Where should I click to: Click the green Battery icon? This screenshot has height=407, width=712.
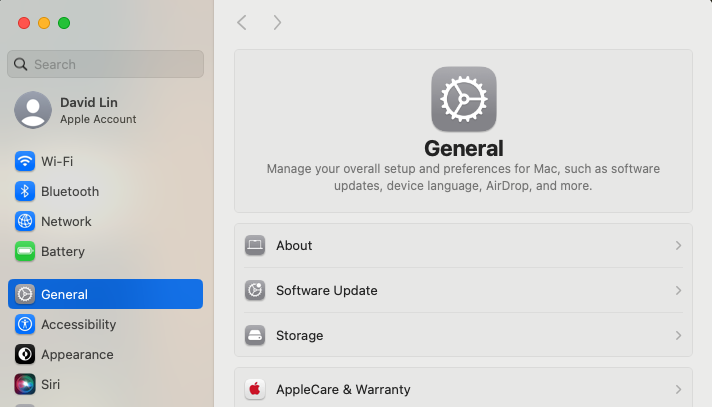25,251
